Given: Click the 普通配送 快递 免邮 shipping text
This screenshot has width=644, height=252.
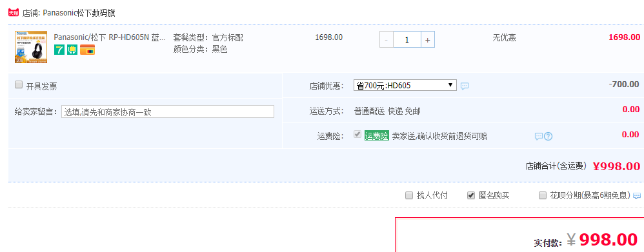Looking at the screenshot, I should point(387,111).
